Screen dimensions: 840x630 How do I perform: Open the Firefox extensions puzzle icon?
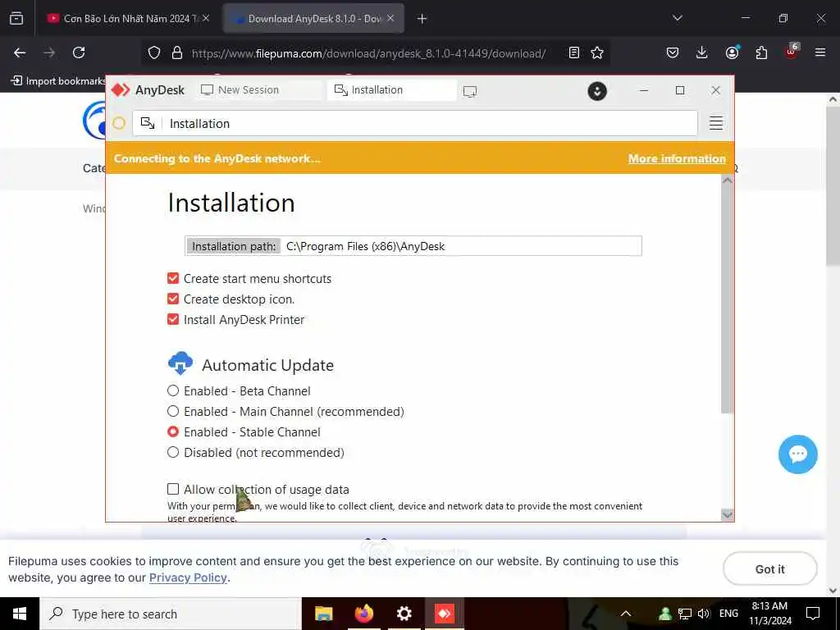[x=761, y=52]
